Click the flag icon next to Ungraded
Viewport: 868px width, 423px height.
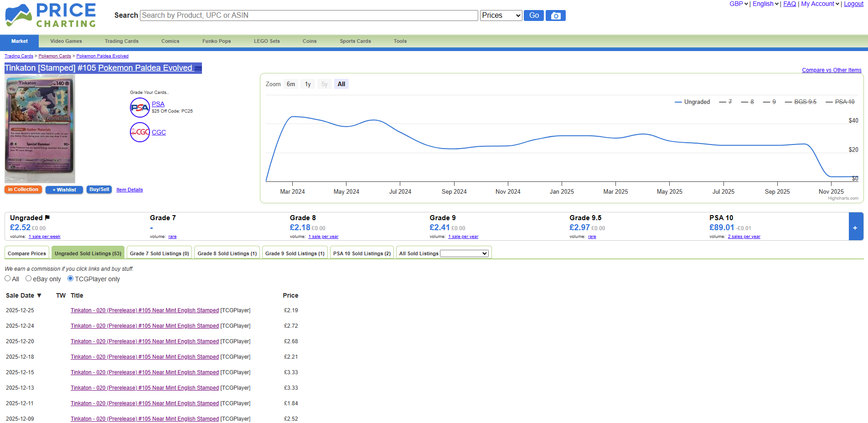[47, 218]
